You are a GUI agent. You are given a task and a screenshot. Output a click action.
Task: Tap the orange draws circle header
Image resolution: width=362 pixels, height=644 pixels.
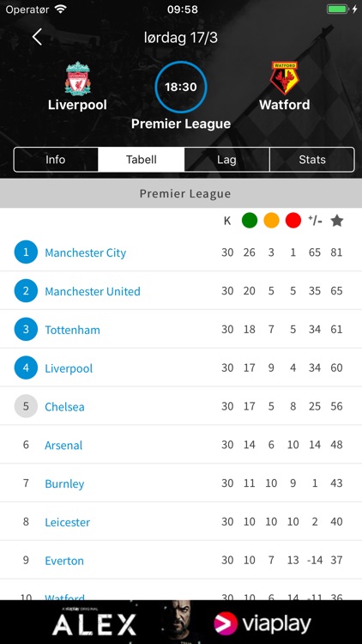point(271,221)
